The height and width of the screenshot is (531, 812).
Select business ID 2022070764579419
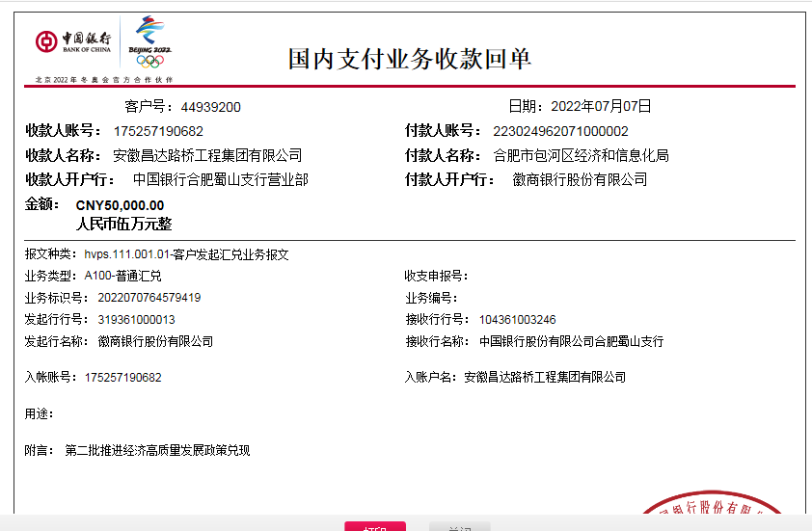click(x=143, y=298)
